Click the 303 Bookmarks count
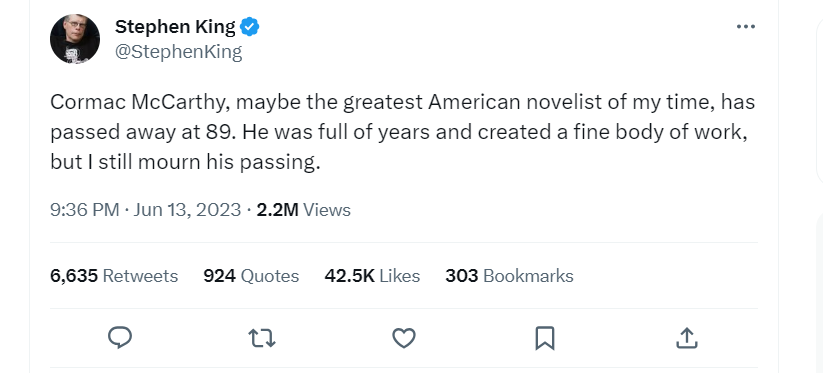This screenshot has height=373, width=823. (509, 276)
